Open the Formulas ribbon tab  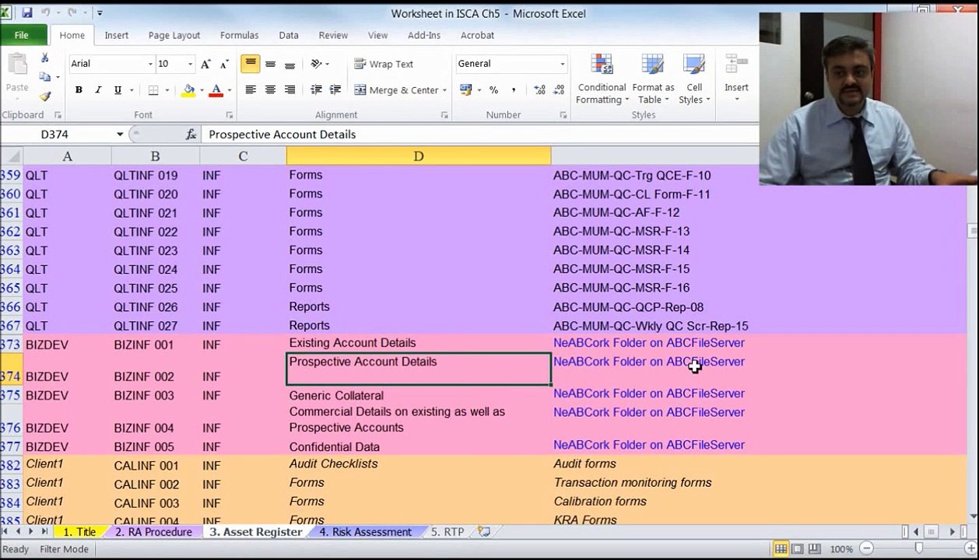tap(239, 35)
